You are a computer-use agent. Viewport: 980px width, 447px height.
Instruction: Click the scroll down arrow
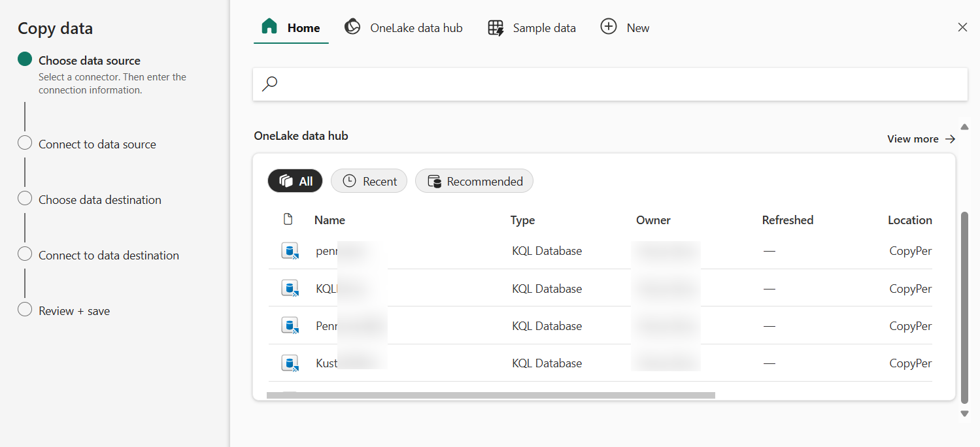[x=964, y=413]
